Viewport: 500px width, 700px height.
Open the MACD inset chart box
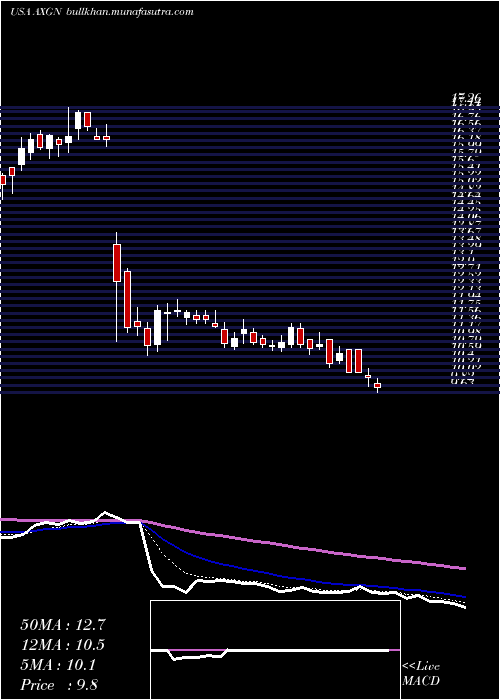coord(275,650)
